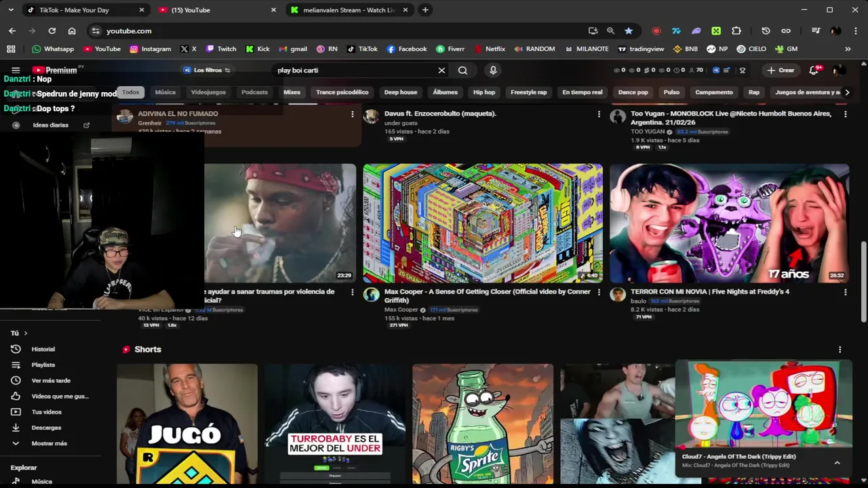
Task: Open options for the Davus ft. Enzocerobulto video
Action: point(598,114)
